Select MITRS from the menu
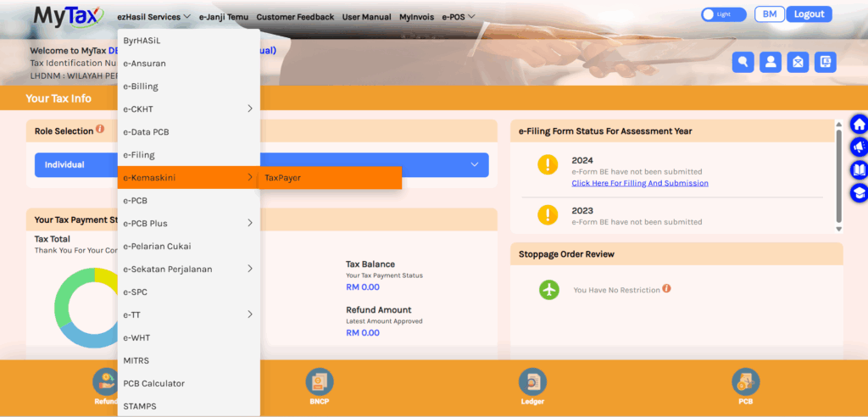868x417 pixels. pyautogui.click(x=188, y=360)
